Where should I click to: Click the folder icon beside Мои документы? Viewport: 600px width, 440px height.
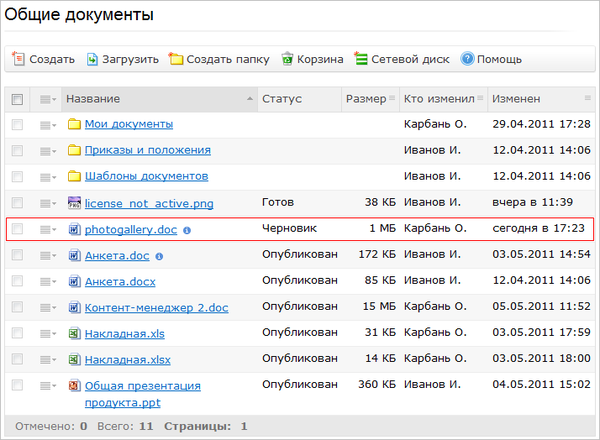click(x=74, y=125)
